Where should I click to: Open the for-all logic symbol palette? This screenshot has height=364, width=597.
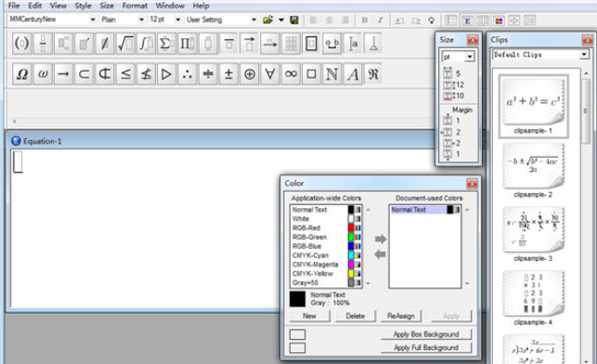270,74
